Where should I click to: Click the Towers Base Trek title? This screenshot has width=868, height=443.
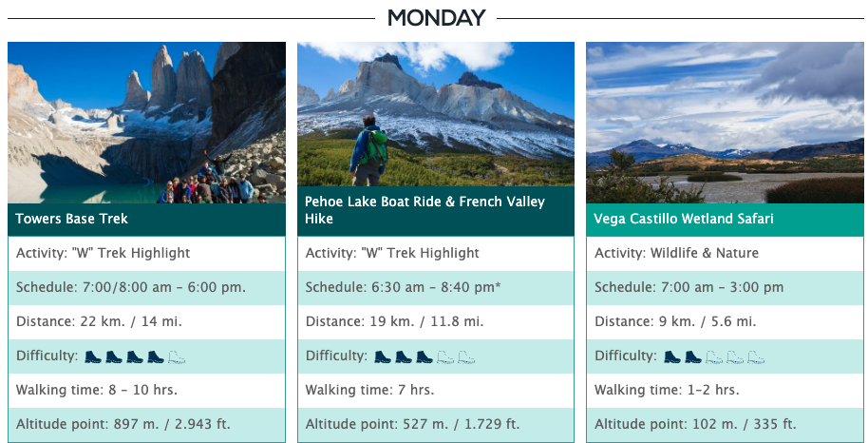coord(71,219)
